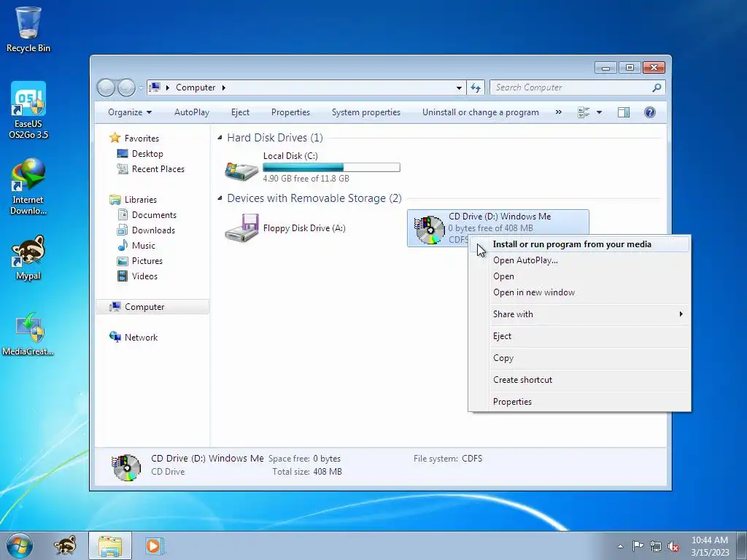The height and width of the screenshot is (560, 747).
Task: Select Local Disk (C:) drive icon
Action: [x=241, y=170]
